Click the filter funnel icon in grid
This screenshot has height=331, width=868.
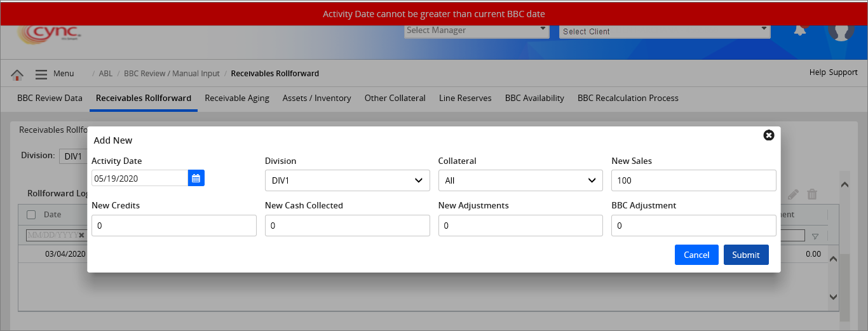[815, 236]
